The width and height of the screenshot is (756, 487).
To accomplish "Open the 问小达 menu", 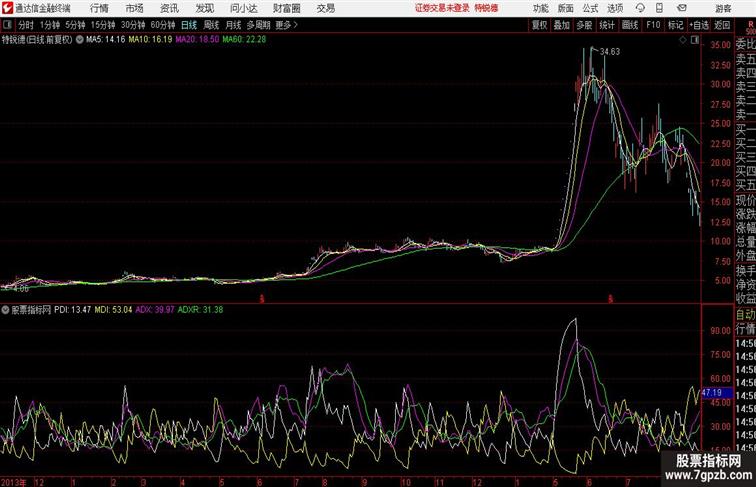I will click(x=243, y=8).
